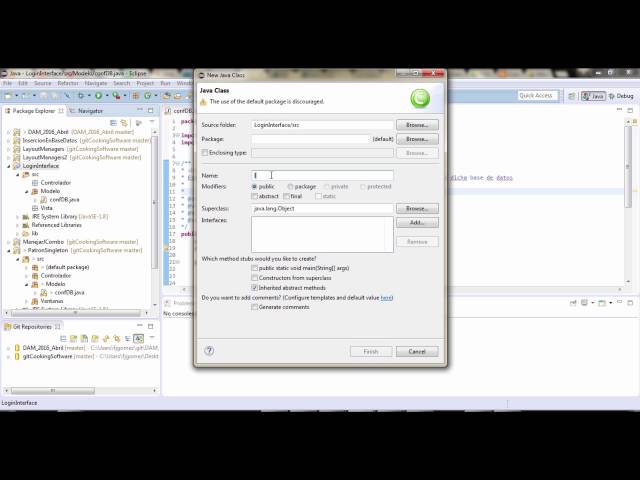Open the Navigate menu
This screenshot has width=640, height=480.
(96, 83)
